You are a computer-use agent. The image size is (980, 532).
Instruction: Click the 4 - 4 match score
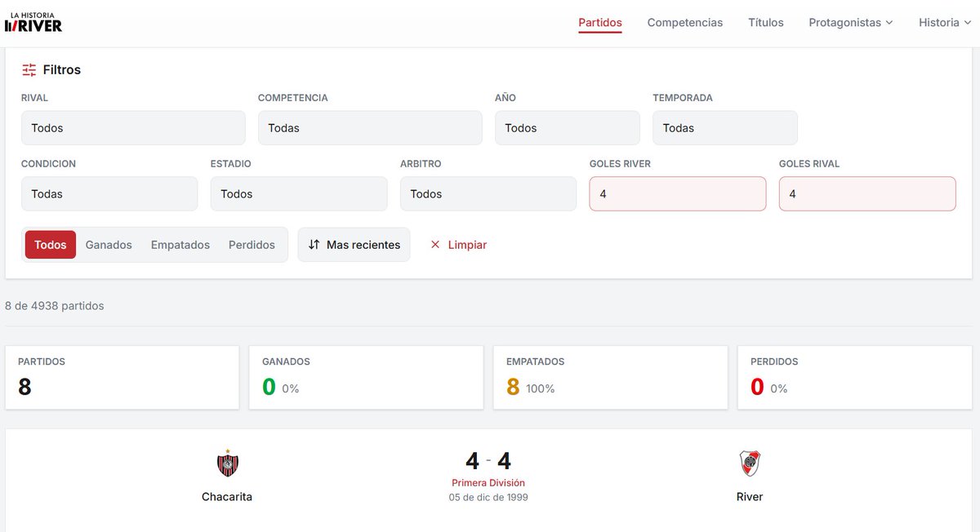pyautogui.click(x=488, y=462)
